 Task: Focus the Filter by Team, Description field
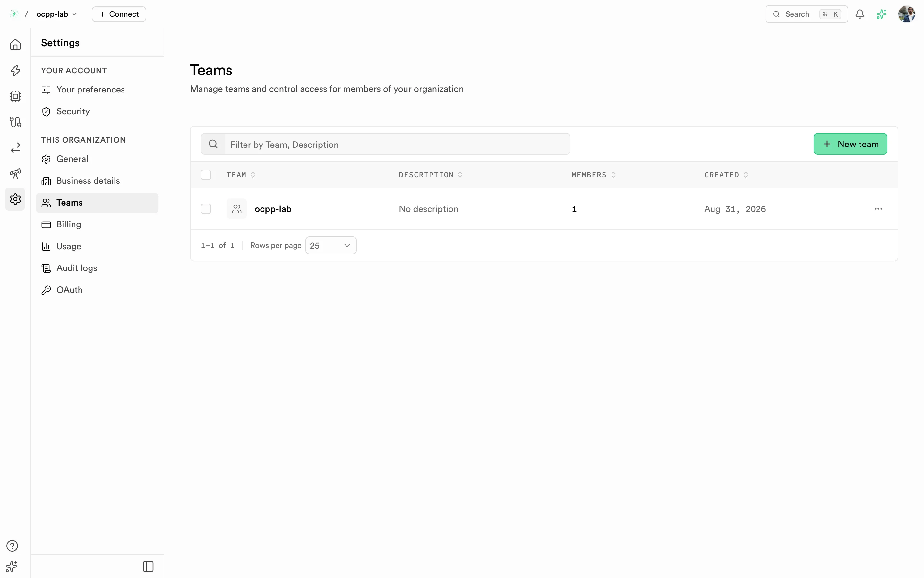click(397, 144)
